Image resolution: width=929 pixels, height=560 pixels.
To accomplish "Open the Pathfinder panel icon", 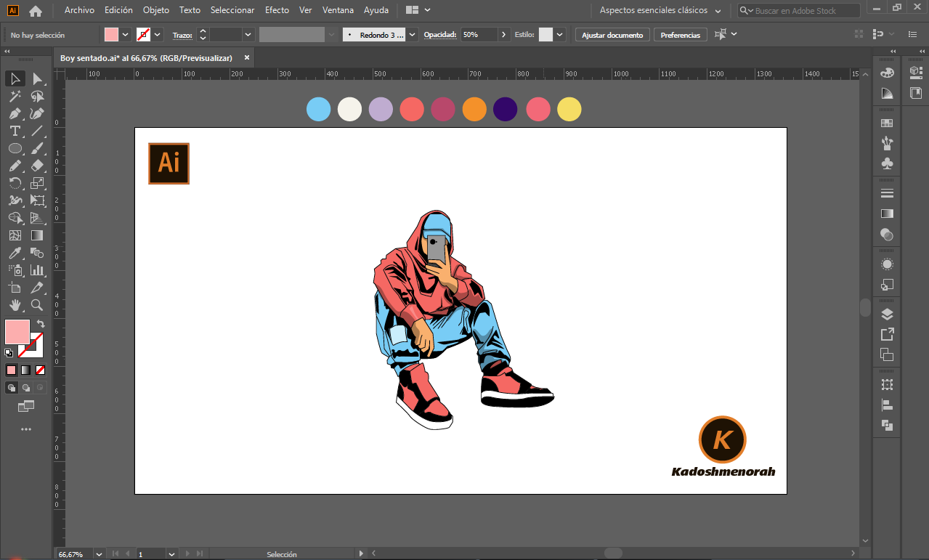I will pos(887,426).
